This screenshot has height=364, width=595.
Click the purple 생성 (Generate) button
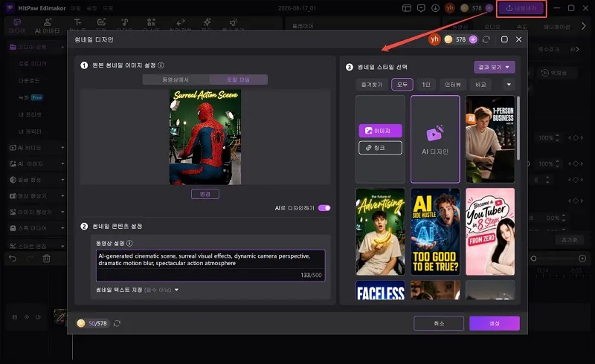click(x=495, y=323)
